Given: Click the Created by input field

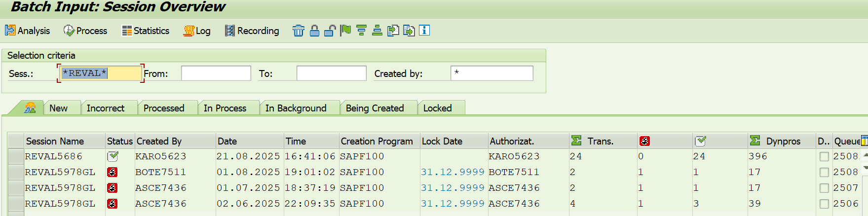Looking at the screenshot, I should coord(491,73).
